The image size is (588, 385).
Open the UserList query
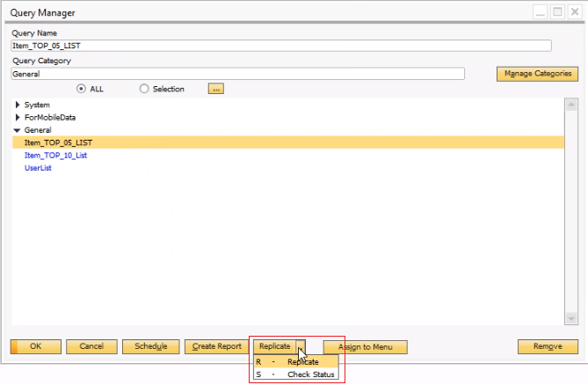click(x=38, y=168)
